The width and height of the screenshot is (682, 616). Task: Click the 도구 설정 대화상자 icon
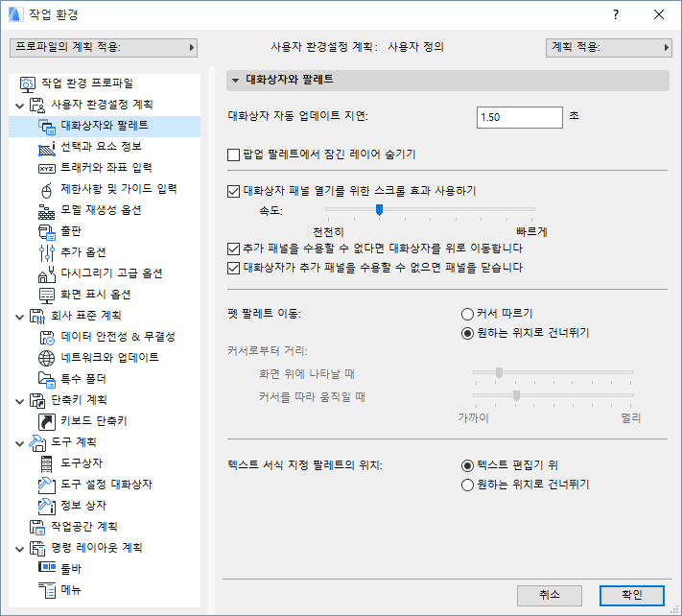tap(47, 486)
